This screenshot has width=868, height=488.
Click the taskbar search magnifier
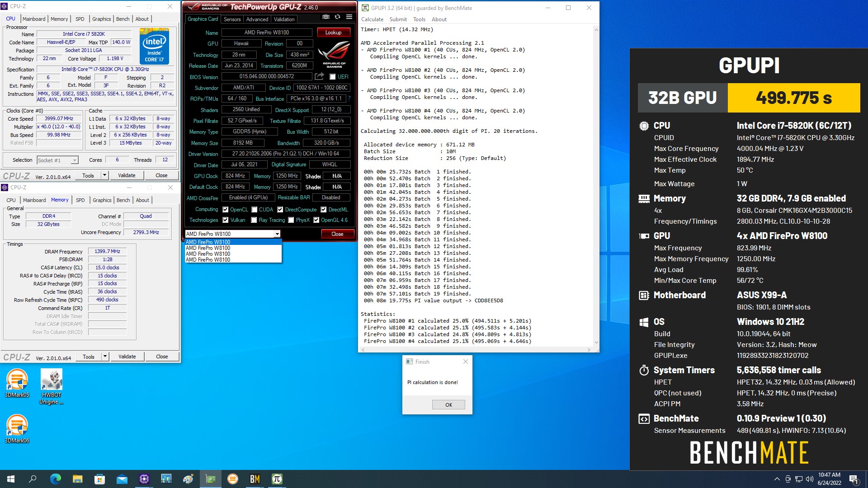click(x=33, y=479)
